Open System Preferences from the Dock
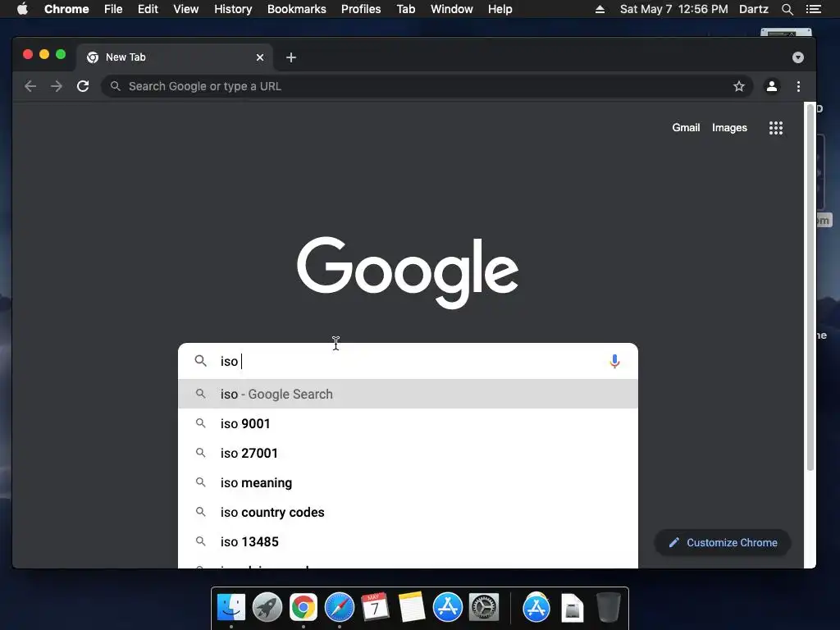840x630 pixels. point(484,608)
